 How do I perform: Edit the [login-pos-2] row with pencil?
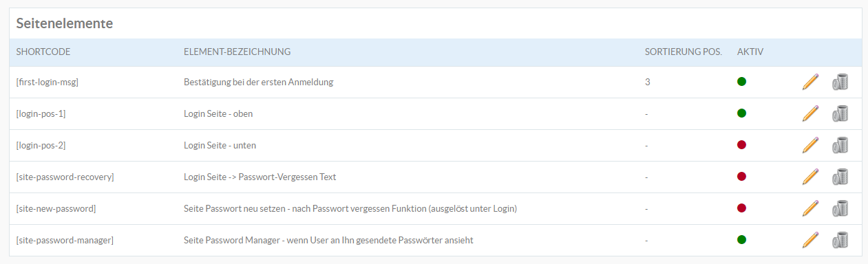tap(811, 145)
